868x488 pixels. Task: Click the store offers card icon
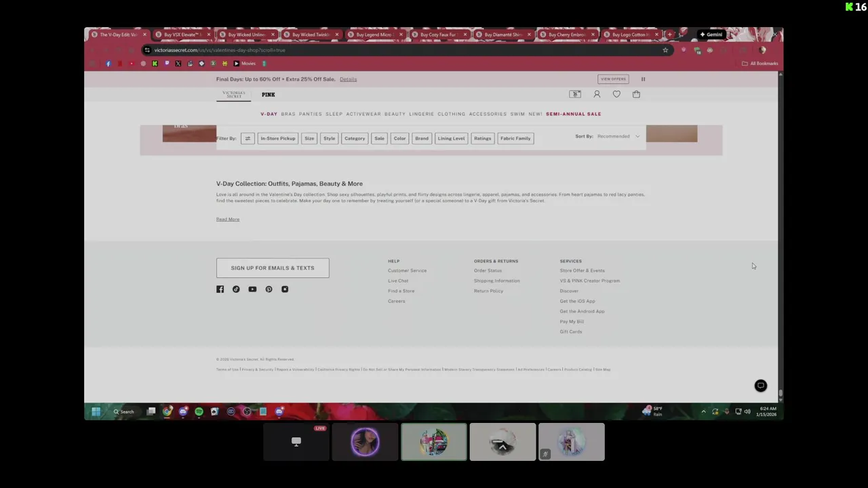click(x=575, y=94)
